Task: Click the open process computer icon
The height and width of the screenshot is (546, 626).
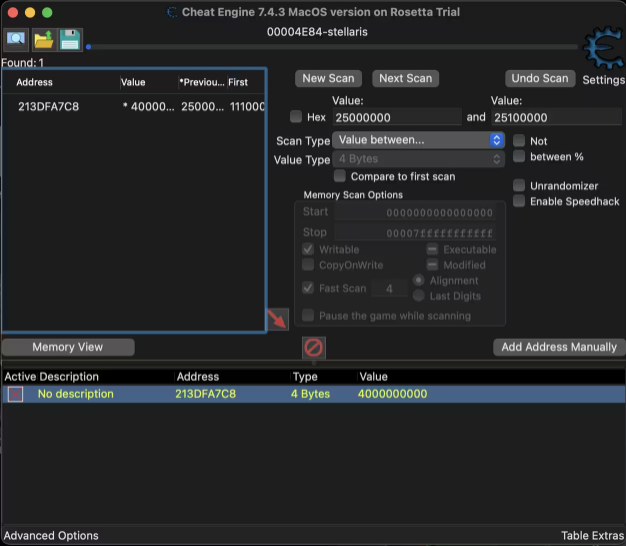Action: coord(16,39)
